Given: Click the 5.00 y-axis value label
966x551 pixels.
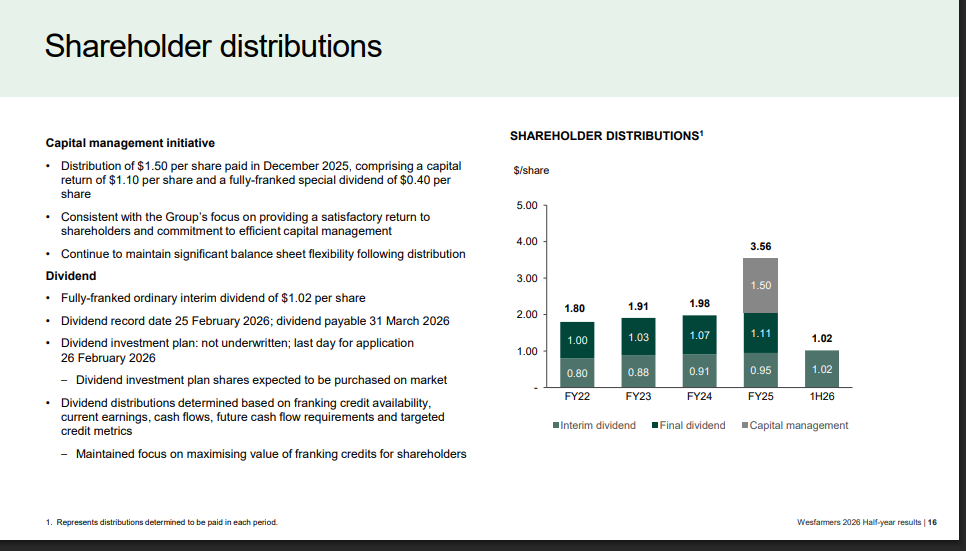Looking at the screenshot, I should [525, 205].
